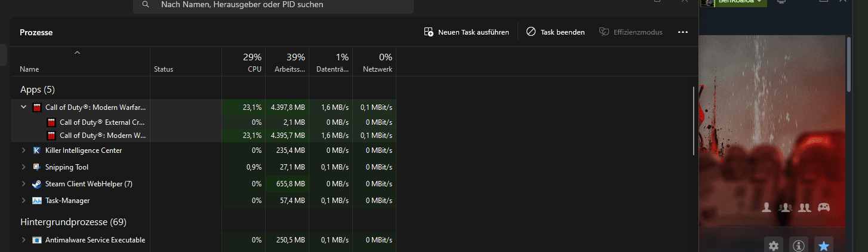The image size is (868, 252).
Task: Click the Hintergrundprozesse (69) group heading
Action: tap(73, 222)
